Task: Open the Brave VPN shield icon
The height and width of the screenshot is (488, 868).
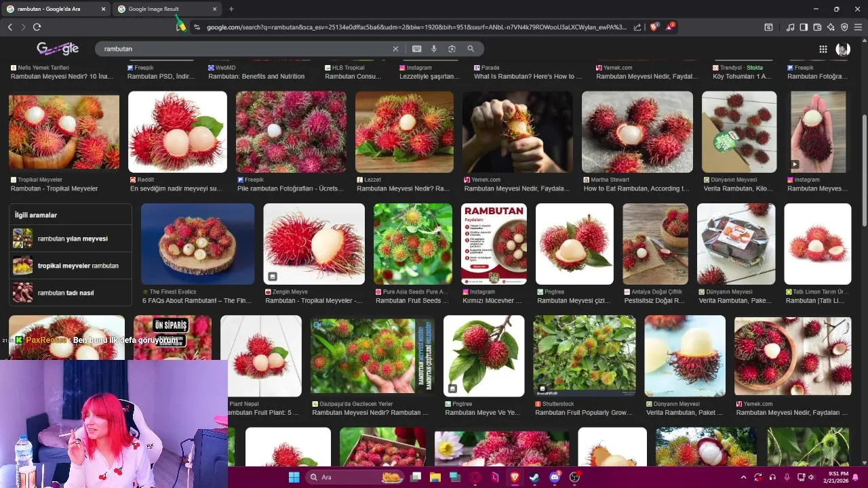Action: pyautogui.click(x=844, y=27)
